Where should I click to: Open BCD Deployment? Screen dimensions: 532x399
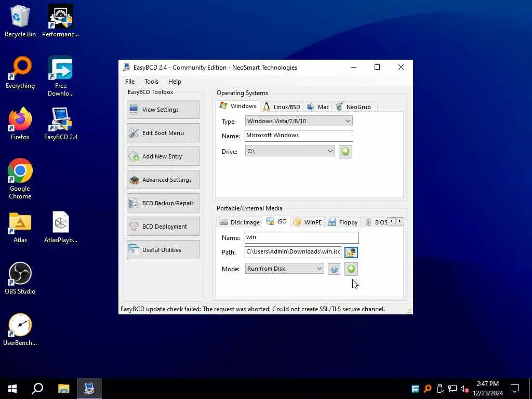163,227
